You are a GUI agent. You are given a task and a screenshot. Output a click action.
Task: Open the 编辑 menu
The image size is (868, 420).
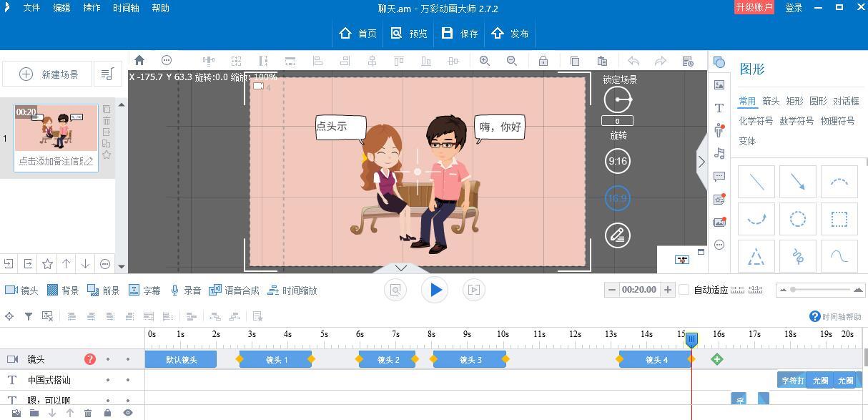(61, 9)
